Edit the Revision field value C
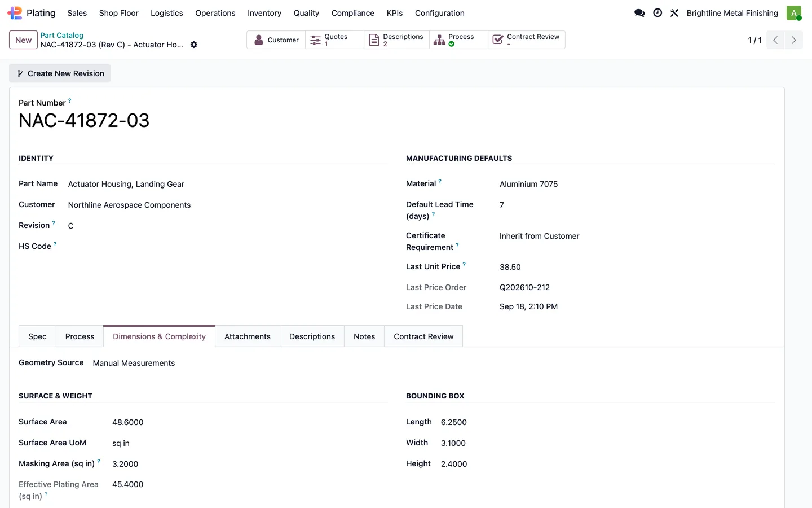The width and height of the screenshot is (812, 508). pyautogui.click(x=228, y=226)
